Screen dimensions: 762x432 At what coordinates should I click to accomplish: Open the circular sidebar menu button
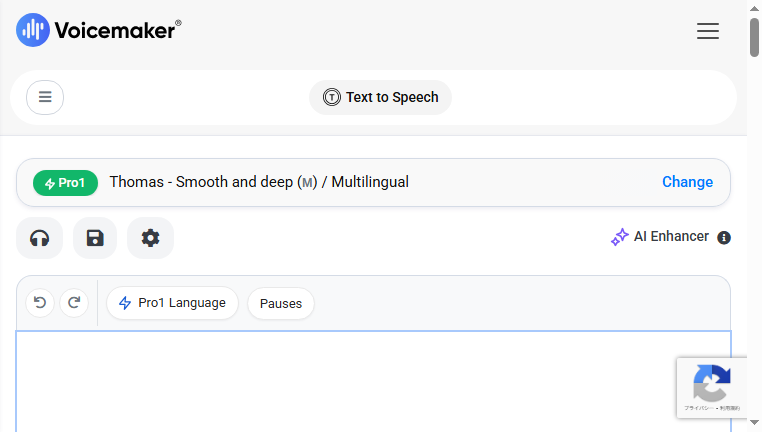(45, 97)
